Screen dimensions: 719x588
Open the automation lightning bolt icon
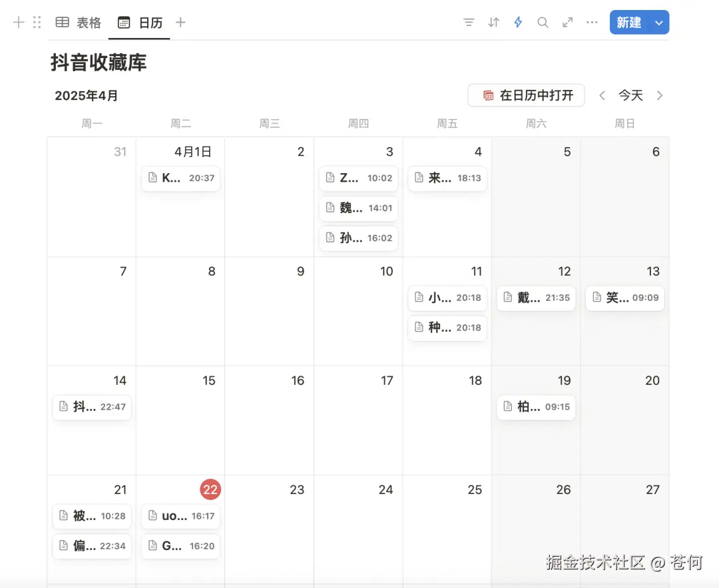[x=518, y=22]
